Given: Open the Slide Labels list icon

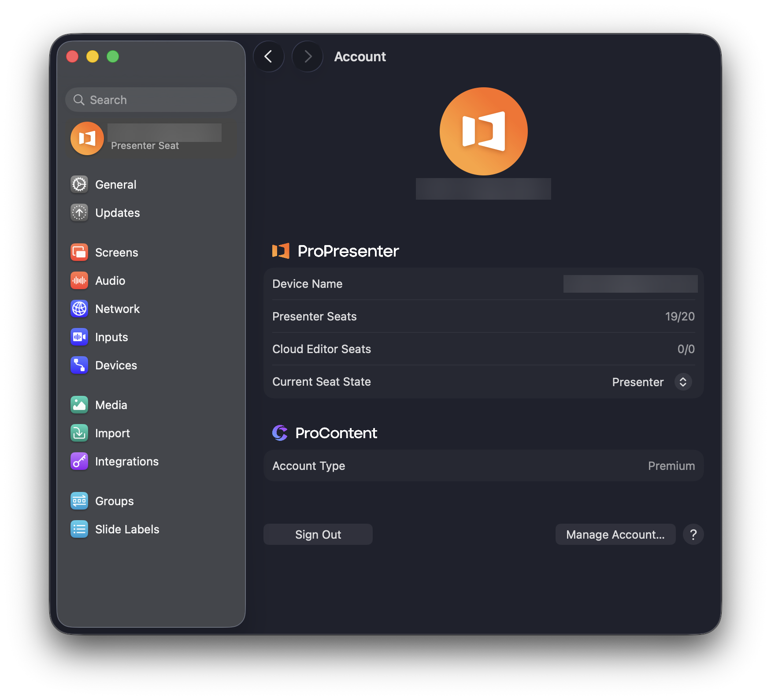Looking at the screenshot, I should pos(79,529).
